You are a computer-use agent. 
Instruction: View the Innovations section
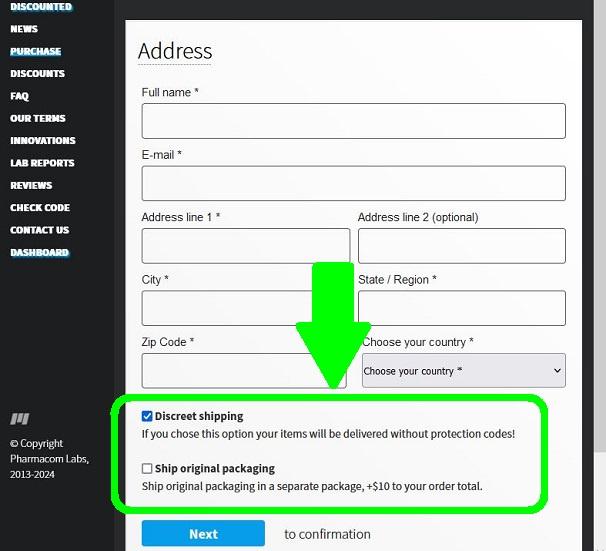pos(43,141)
